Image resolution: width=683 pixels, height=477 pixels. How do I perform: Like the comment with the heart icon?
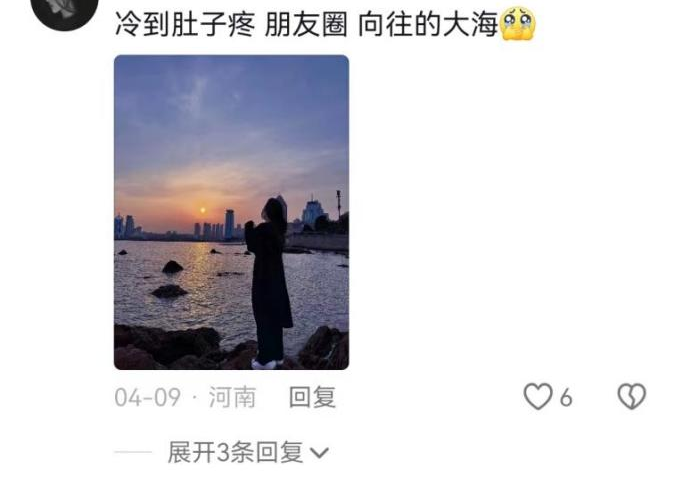click(x=538, y=396)
